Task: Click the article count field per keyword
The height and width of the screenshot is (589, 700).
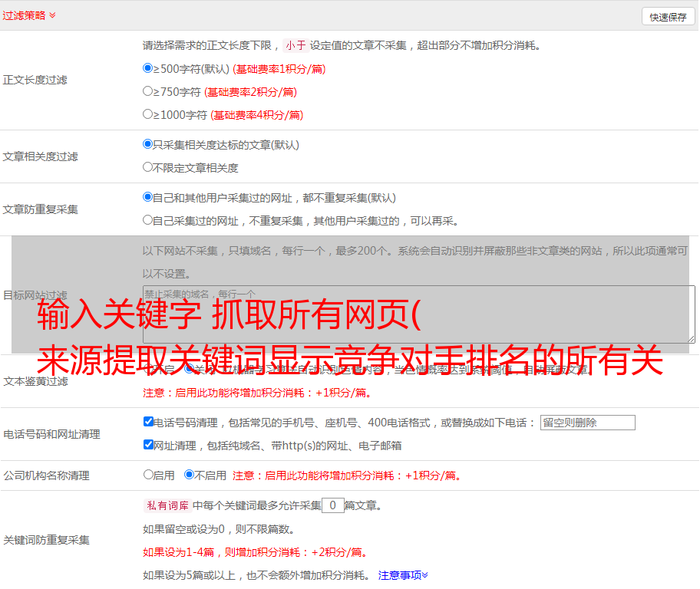Action: pyautogui.click(x=332, y=505)
